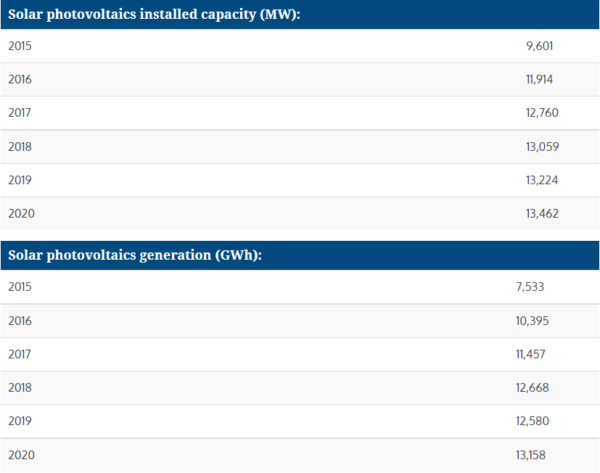The height and width of the screenshot is (473, 600).
Task: Select the 13,224 value for 2019
Action: tap(542, 180)
